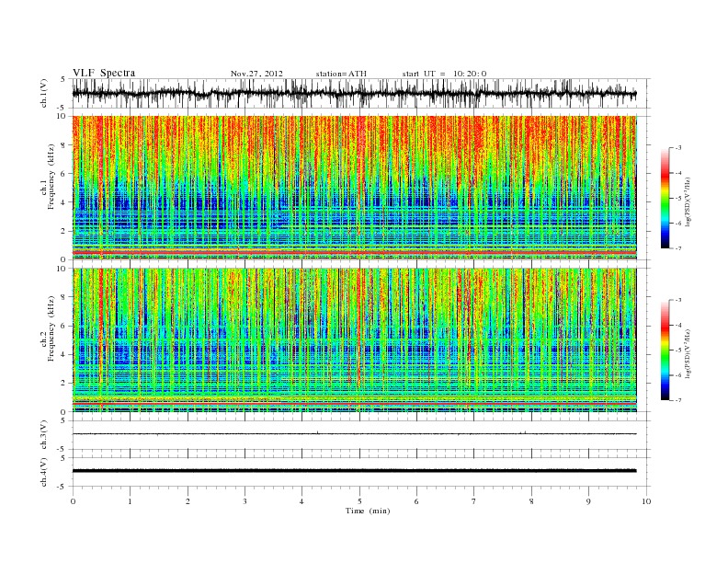Click time axis tick label "10"
The image size is (728, 563).
[x=646, y=501]
